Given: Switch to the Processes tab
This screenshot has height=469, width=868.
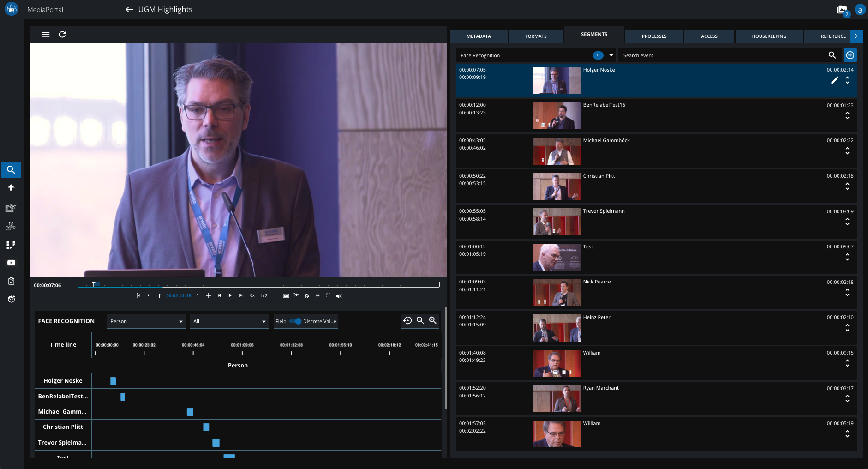Looking at the screenshot, I should pos(654,36).
